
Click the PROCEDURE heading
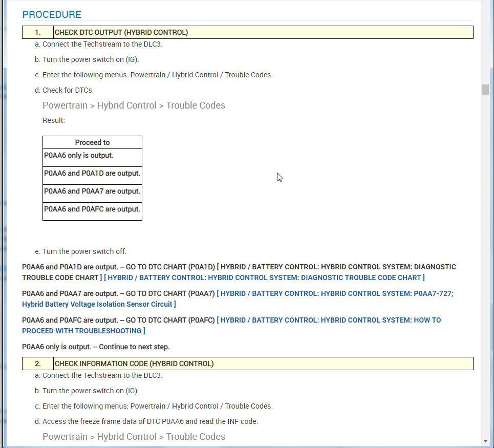52,14
